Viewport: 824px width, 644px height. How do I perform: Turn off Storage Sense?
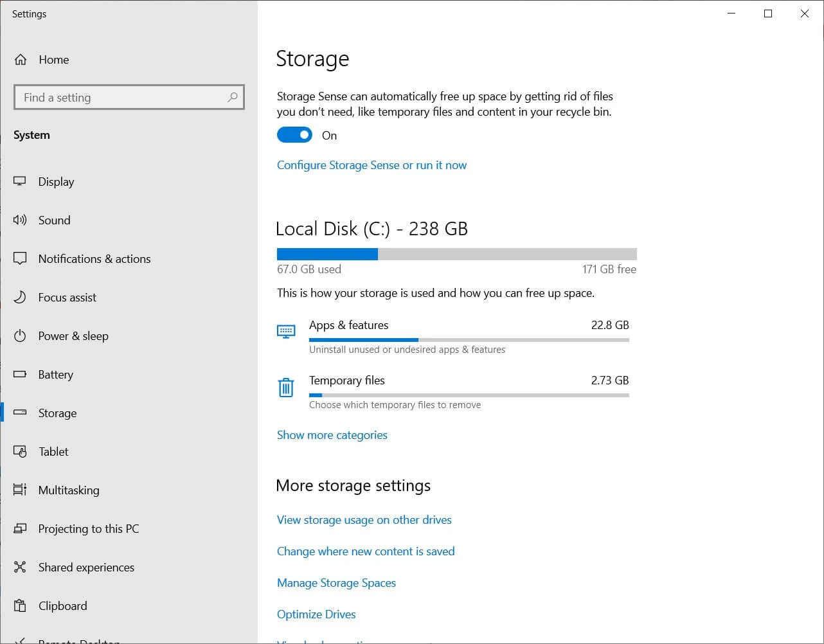tap(294, 135)
